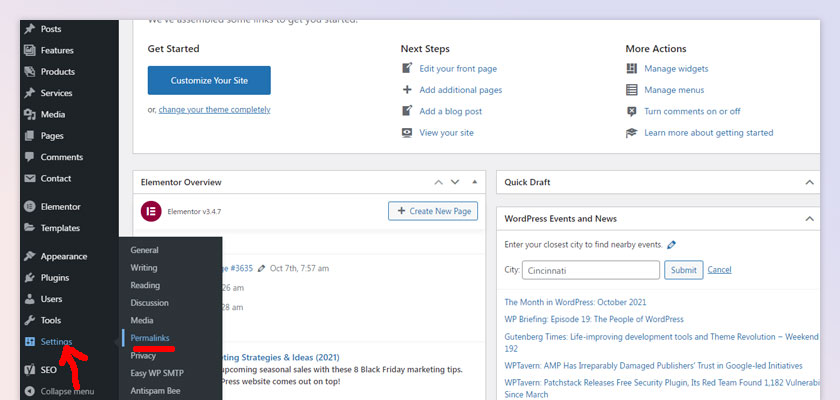The image size is (840, 400).
Task: Collapse the Quick Draft widget
Action: pyautogui.click(x=809, y=183)
